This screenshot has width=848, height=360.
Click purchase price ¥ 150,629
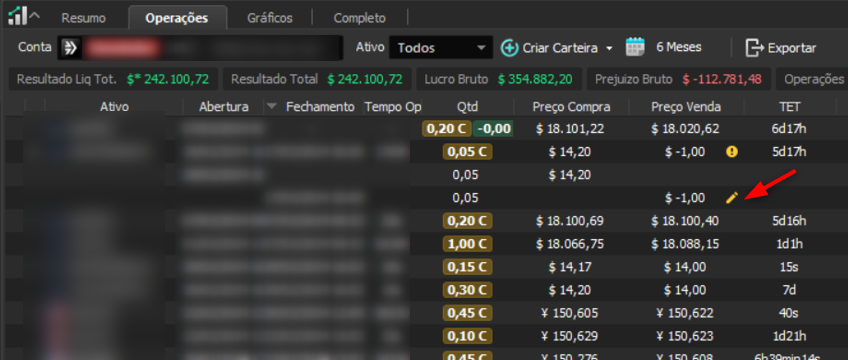pos(570,336)
